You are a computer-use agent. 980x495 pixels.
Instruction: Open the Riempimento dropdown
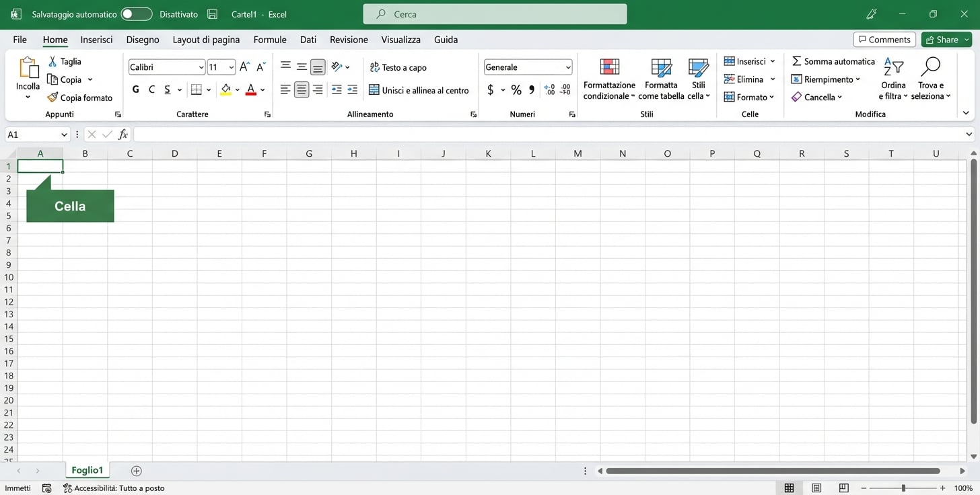[826, 79]
